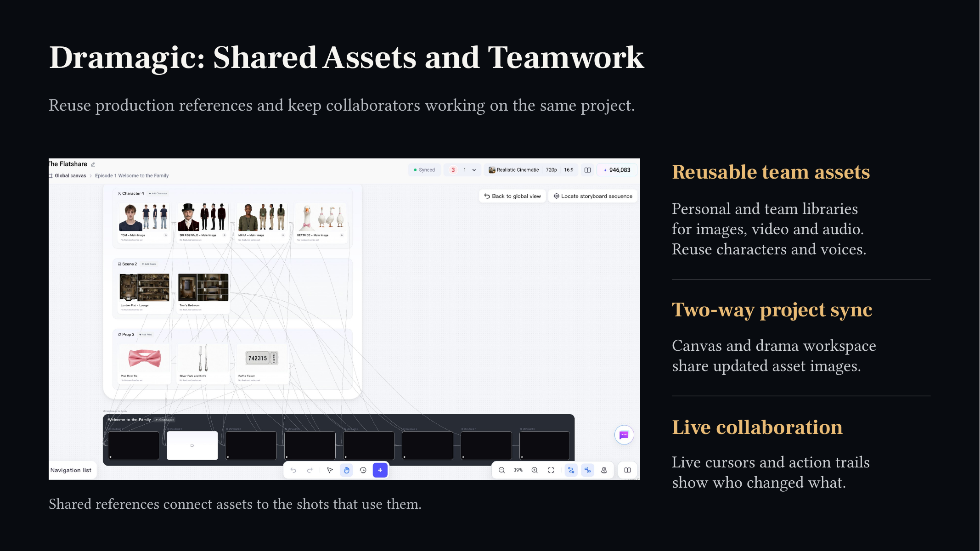Click the small icon on MAYA card
Image resolution: width=980 pixels, height=551 pixels.
coord(283,235)
